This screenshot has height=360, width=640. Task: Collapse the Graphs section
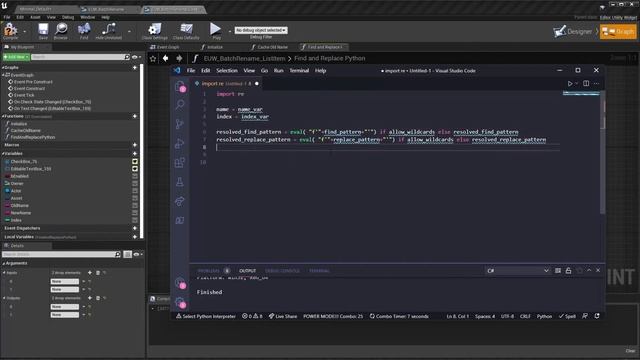3,67
